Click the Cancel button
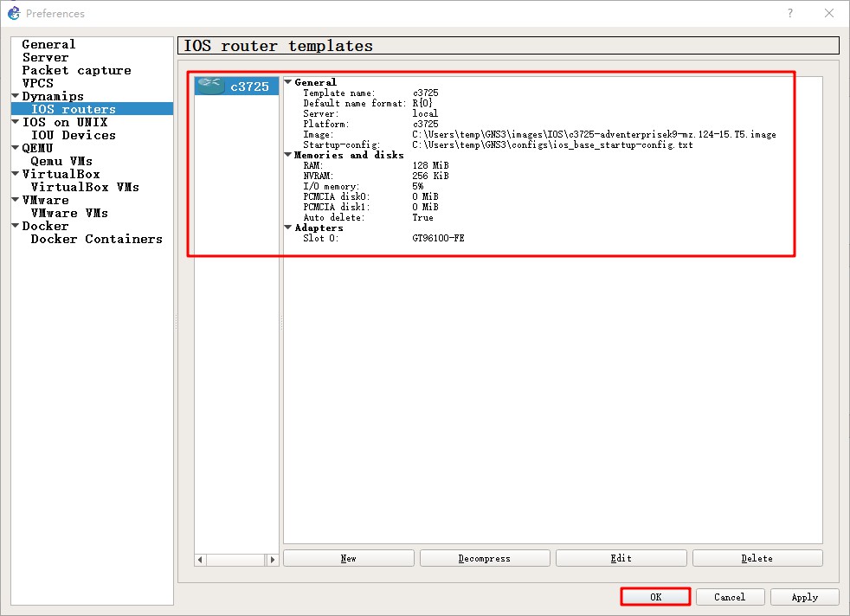850x616 pixels. tap(730, 597)
